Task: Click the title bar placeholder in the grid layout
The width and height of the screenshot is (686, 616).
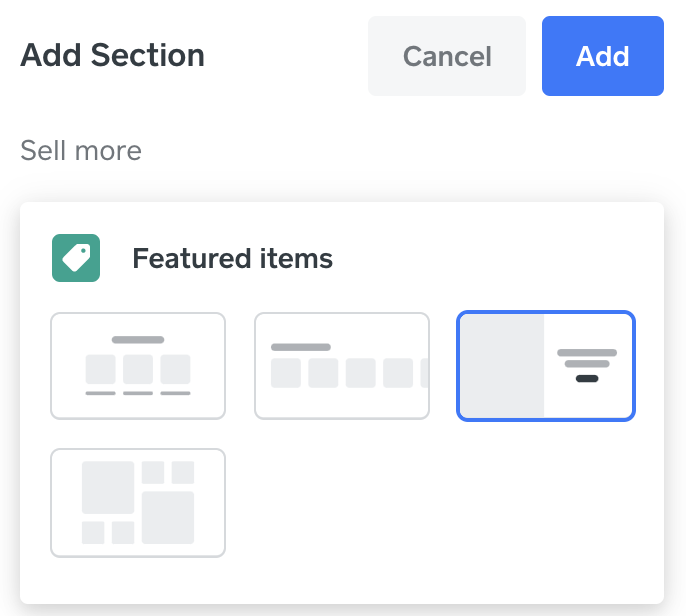Action: pos(138,340)
